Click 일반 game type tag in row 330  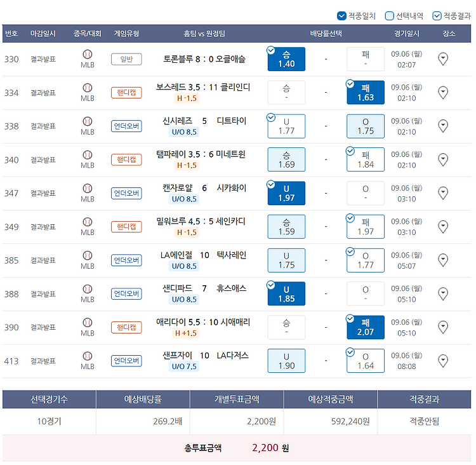tap(126, 59)
